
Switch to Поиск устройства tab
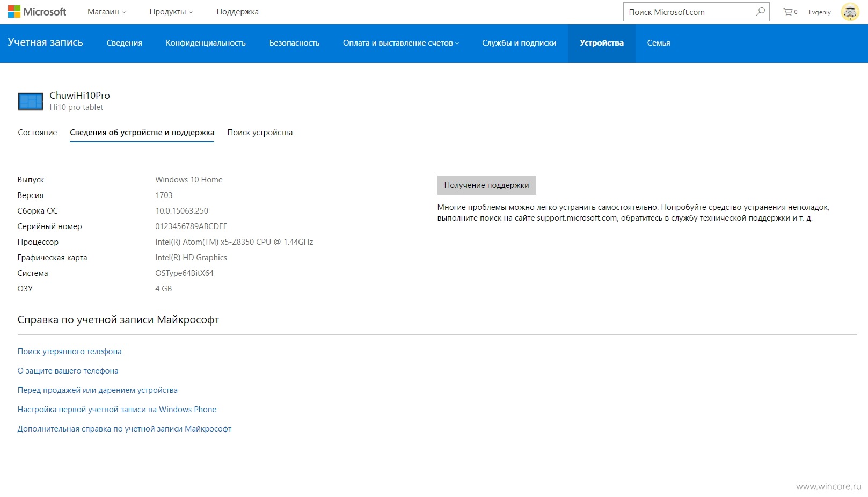click(x=260, y=133)
